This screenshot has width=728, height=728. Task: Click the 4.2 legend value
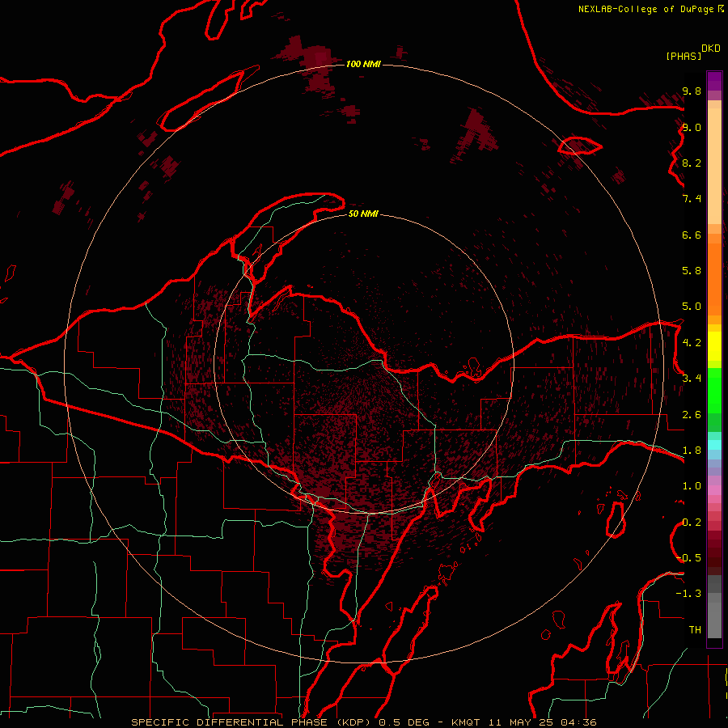(692, 343)
